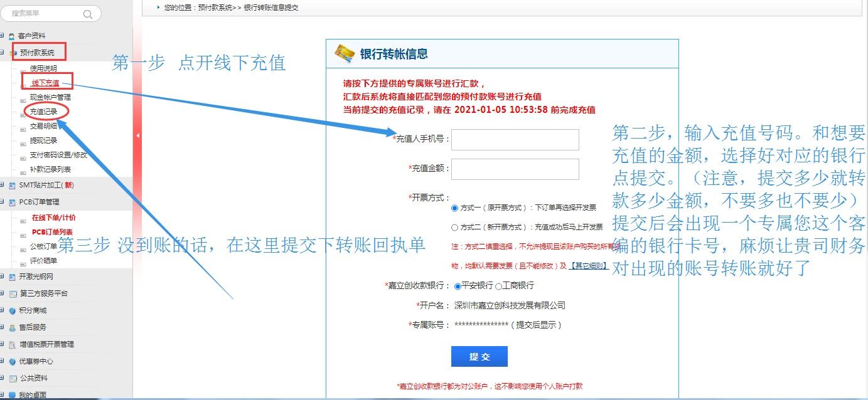Open the 【其它细则】 link
This screenshot has width=868, height=400.
click(588, 266)
